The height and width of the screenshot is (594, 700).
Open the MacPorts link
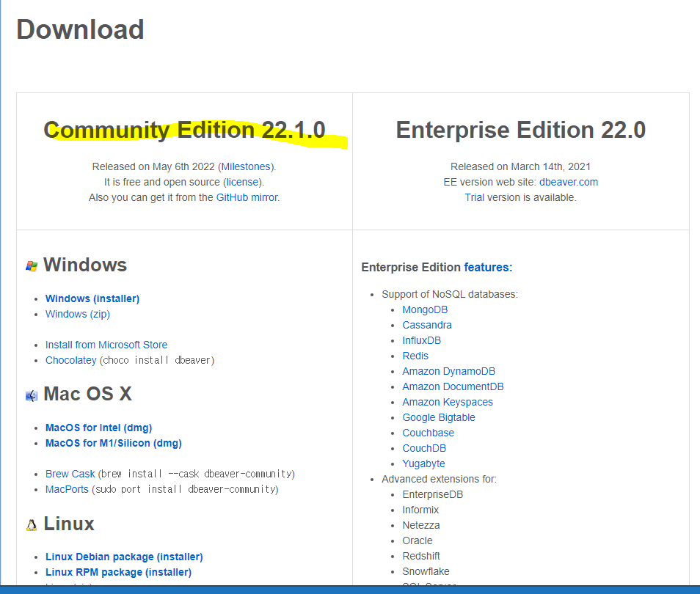67,489
